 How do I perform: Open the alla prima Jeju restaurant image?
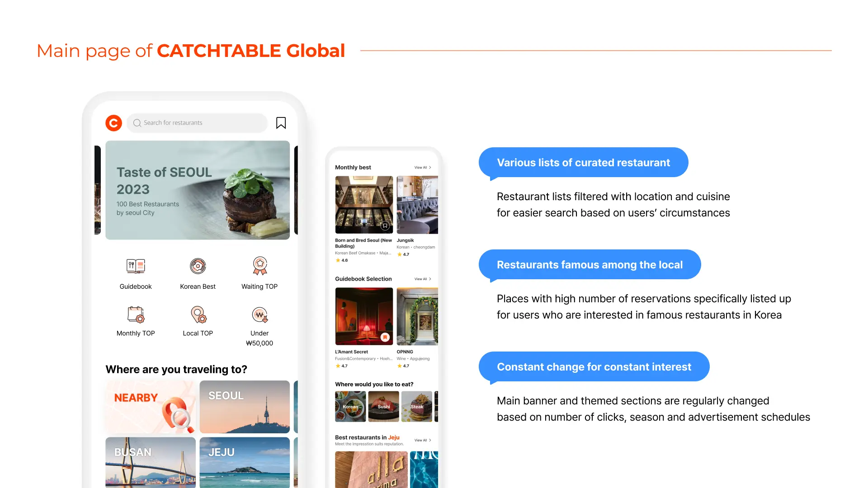(x=371, y=469)
